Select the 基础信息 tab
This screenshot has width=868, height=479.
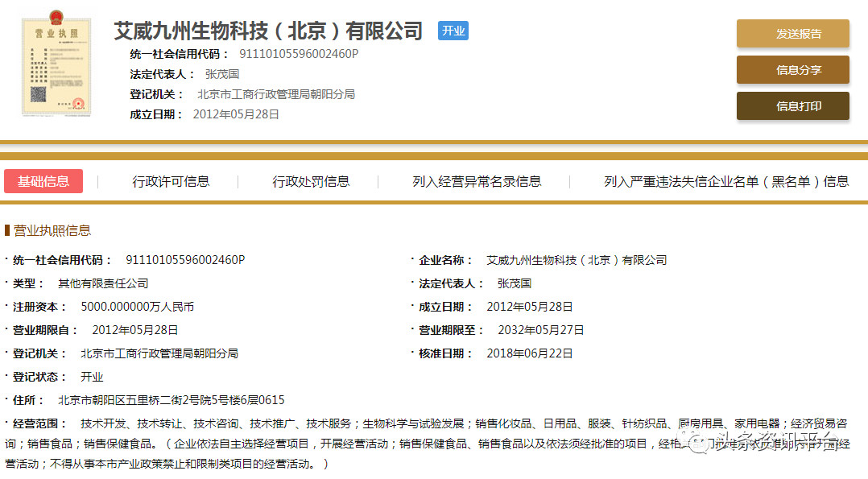coord(43,181)
